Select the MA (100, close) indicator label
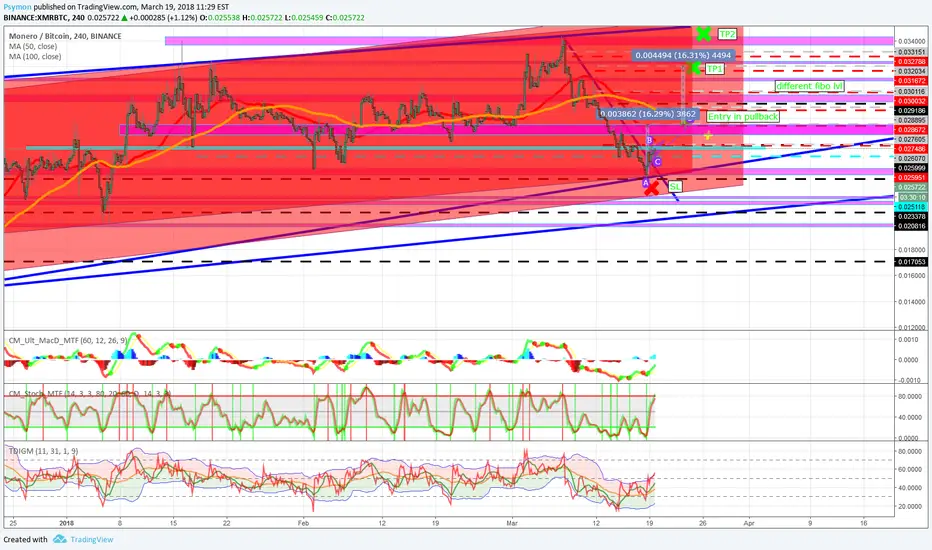 point(34,56)
